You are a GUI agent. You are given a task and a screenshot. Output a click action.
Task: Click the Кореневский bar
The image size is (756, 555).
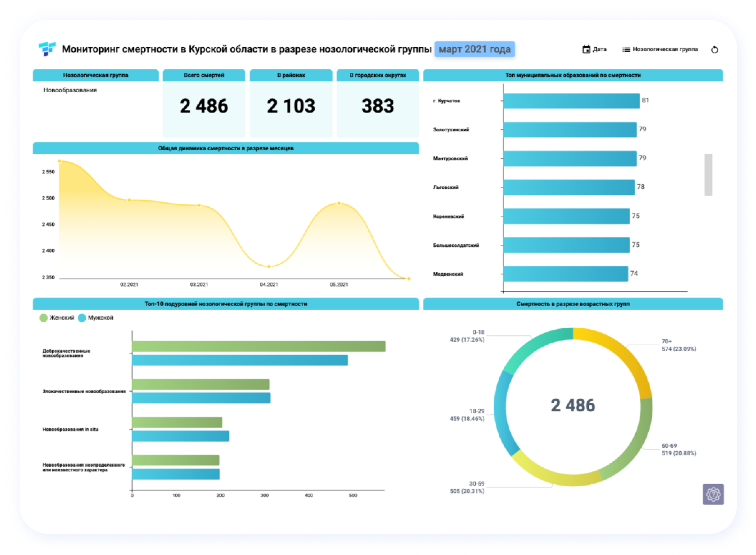pyautogui.click(x=566, y=216)
